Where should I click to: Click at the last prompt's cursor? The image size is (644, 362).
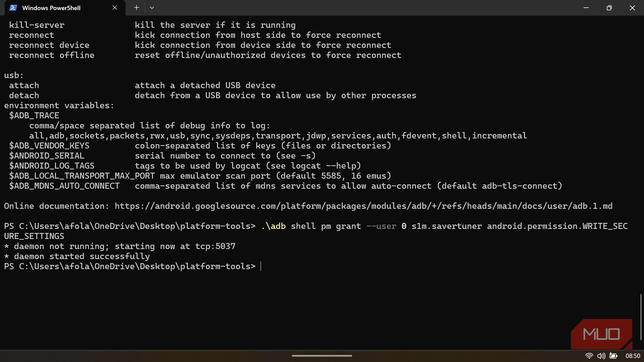pos(261,266)
